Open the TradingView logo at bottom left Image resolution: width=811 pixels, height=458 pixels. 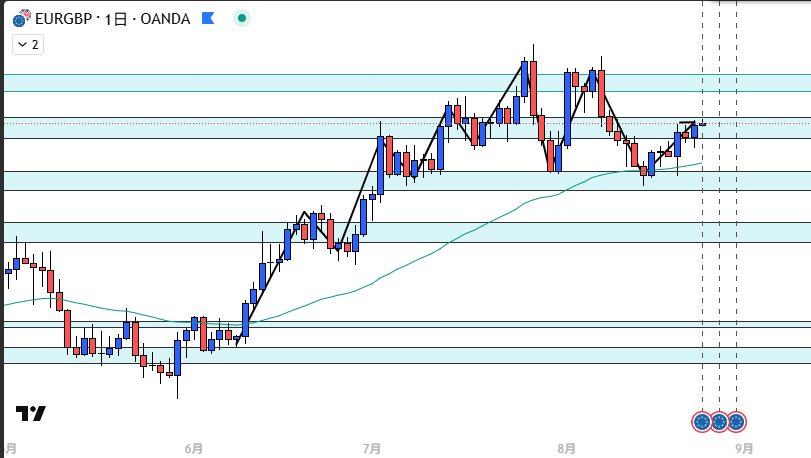(x=31, y=414)
